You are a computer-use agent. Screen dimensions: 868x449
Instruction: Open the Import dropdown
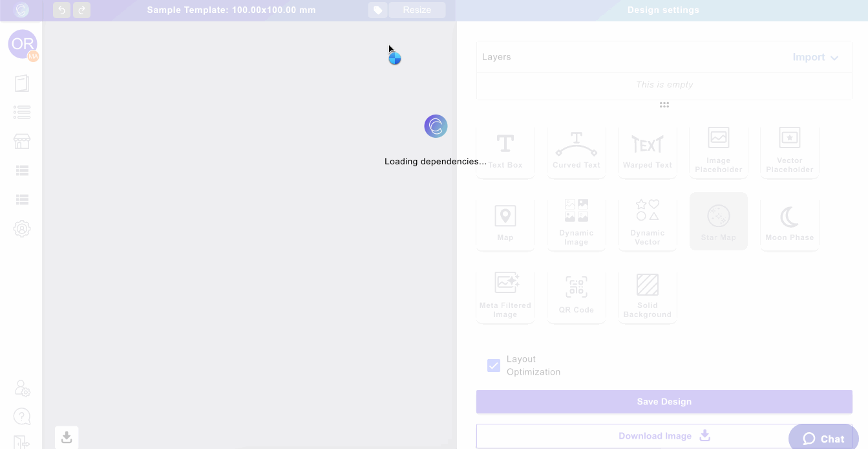815,58
